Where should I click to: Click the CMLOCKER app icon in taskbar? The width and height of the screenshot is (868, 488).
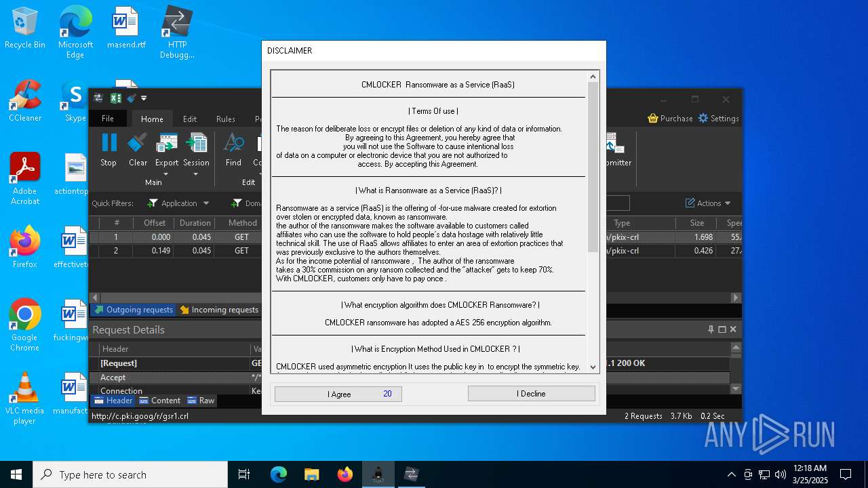[x=378, y=474]
